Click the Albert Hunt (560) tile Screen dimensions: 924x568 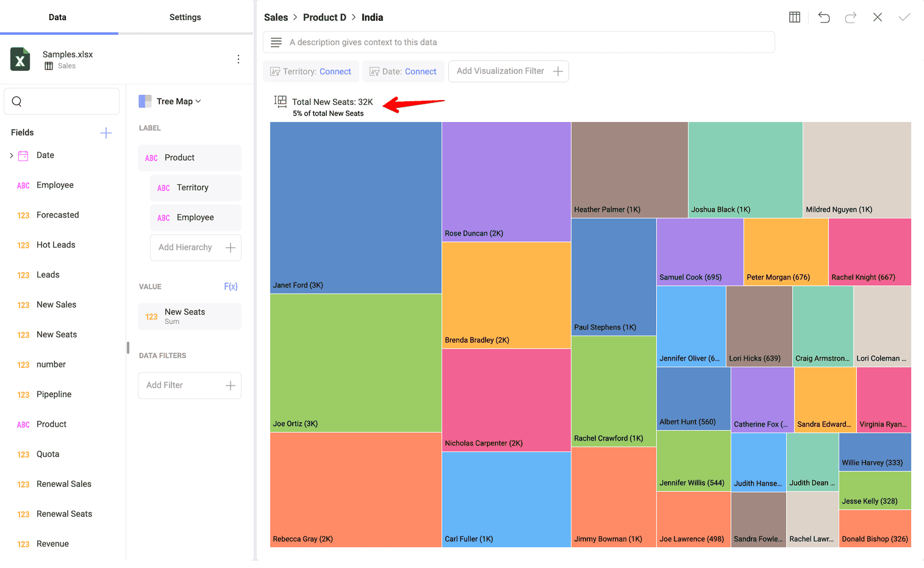click(x=693, y=398)
